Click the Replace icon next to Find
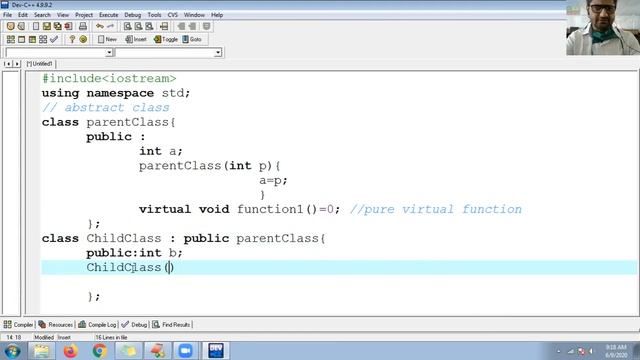The width and height of the screenshot is (640, 360). pos(138,27)
